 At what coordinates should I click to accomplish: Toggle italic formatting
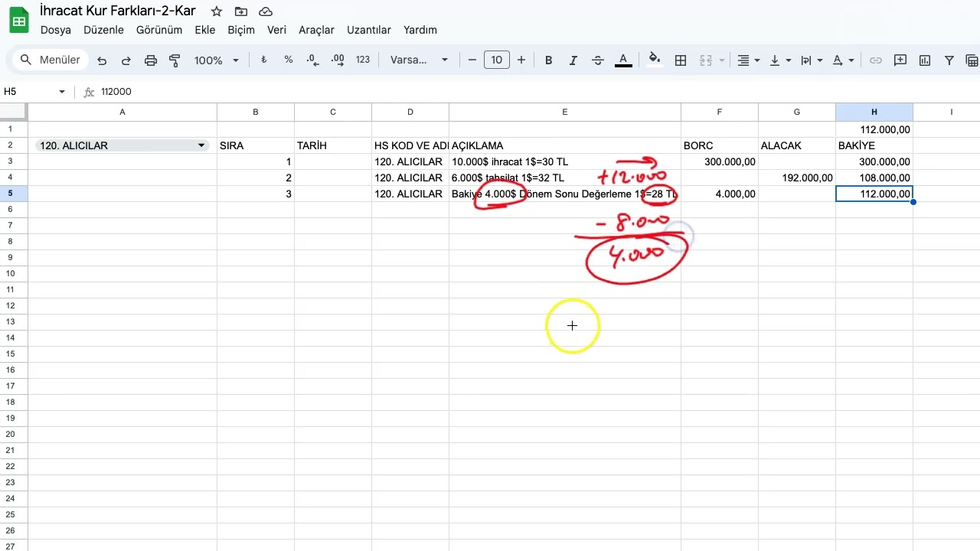click(x=573, y=60)
